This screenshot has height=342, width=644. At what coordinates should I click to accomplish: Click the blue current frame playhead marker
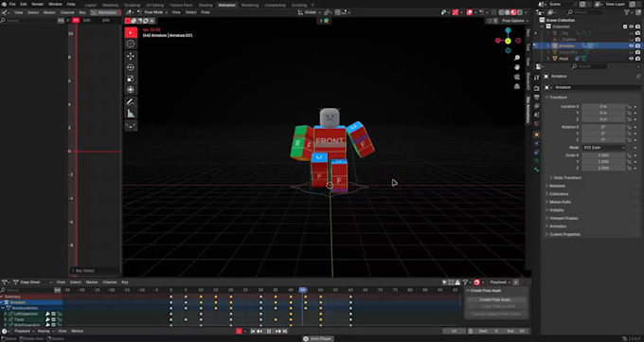303,290
